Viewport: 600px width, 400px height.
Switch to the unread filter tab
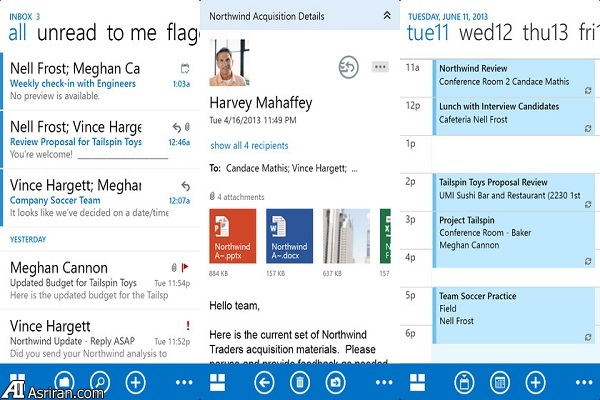[x=67, y=32]
